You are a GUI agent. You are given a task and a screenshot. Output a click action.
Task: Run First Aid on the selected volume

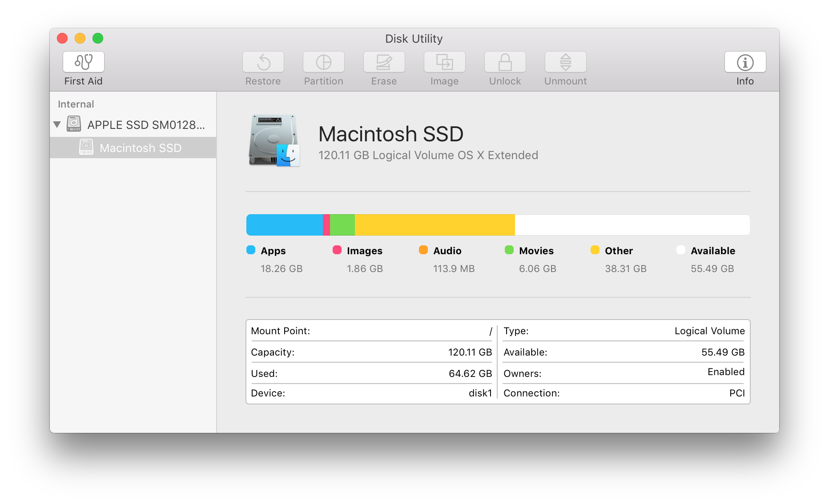click(84, 62)
